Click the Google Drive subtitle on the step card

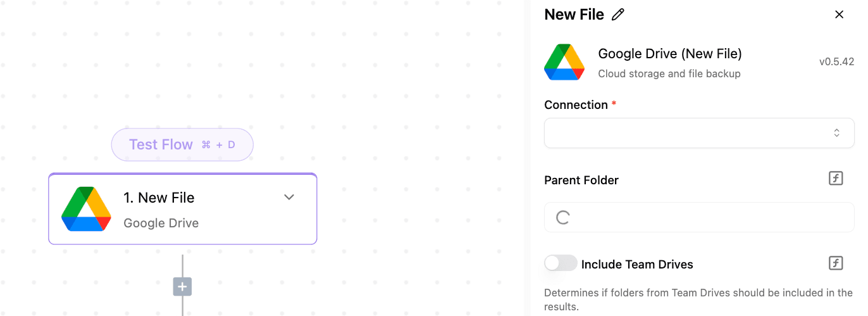[x=161, y=223]
